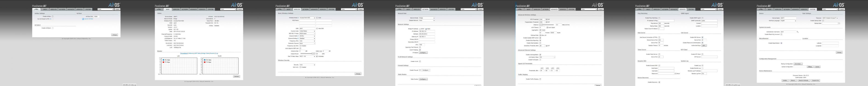Image resolution: width=868 pixels, height=86 pixels.
Task: Click the red TX Mbps legend in the WLAN chart
Action: tap(208, 62)
